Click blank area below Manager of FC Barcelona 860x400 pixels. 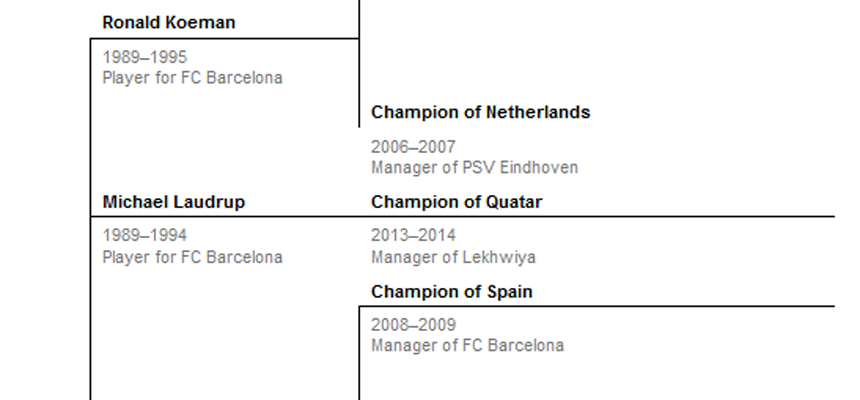click(598, 379)
